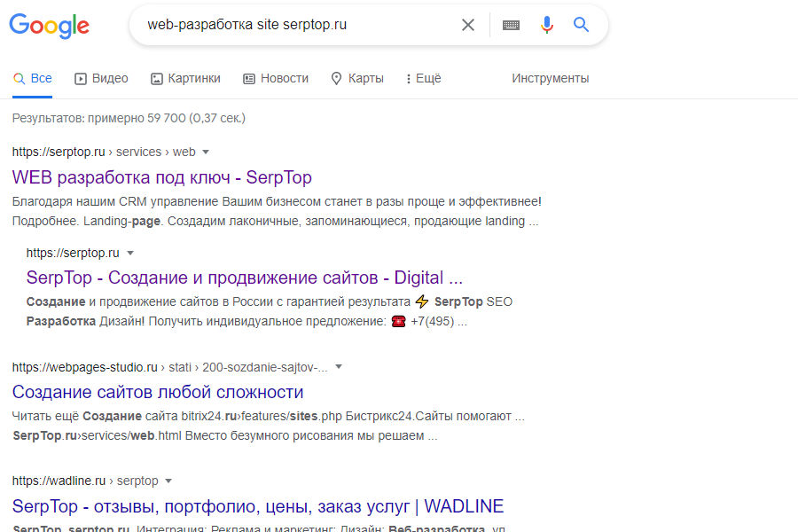Click the Google logo
The height and width of the screenshot is (532, 798).
click(50, 26)
